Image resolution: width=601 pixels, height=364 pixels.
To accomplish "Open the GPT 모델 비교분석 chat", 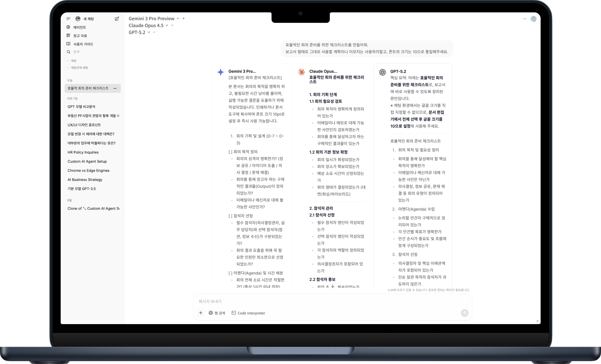I will [x=81, y=107].
